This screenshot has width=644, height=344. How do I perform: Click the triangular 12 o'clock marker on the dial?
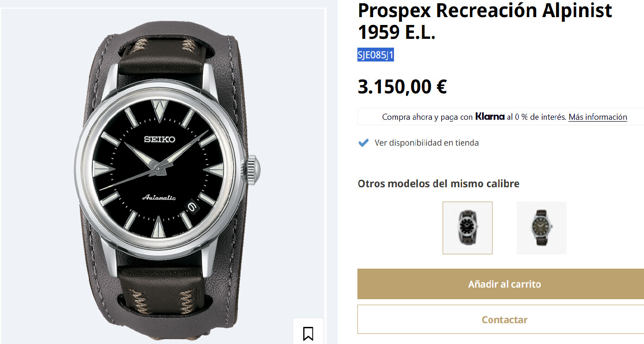pyautogui.click(x=159, y=109)
